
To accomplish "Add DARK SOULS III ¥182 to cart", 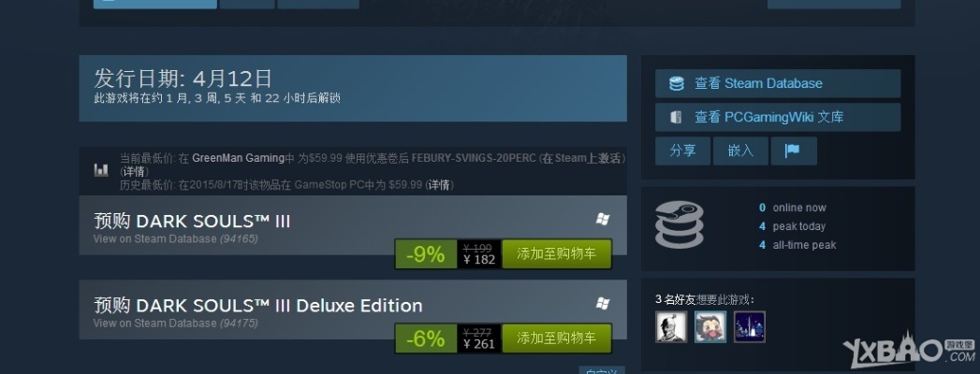I will point(556,253).
